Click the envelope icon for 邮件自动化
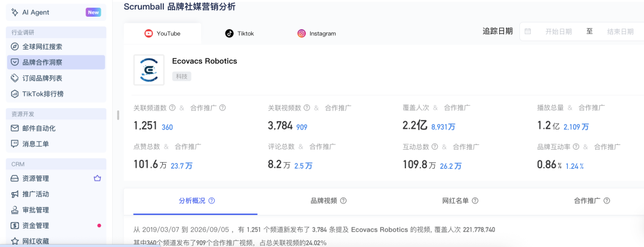 click(15, 128)
